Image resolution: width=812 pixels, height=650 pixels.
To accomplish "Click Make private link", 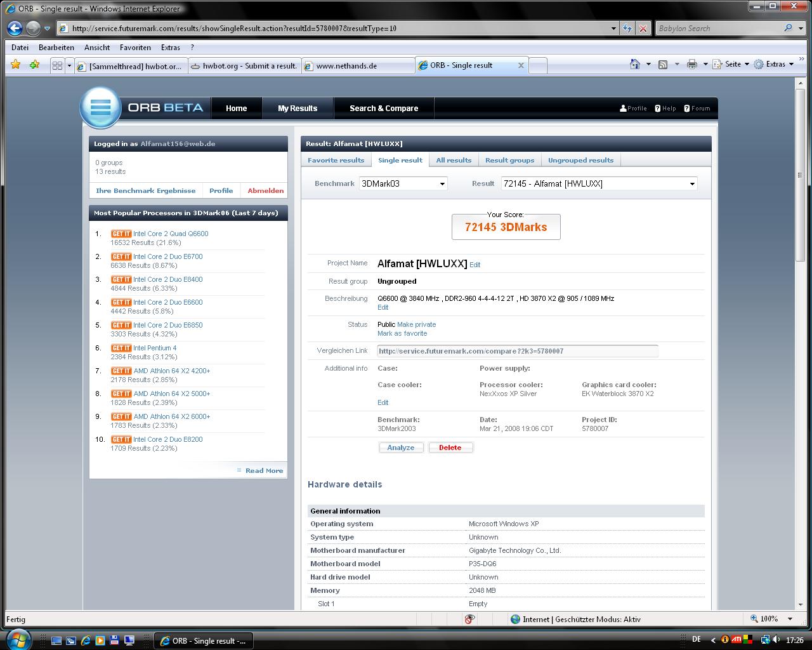I will click(416, 324).
